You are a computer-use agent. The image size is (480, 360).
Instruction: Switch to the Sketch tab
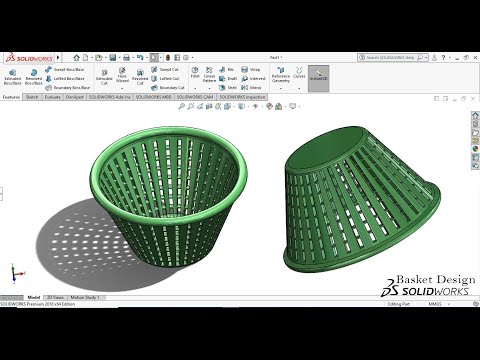pos(32,97)
